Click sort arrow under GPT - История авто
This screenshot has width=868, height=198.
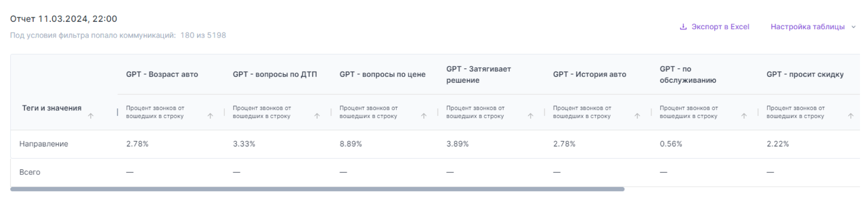[x=637, y=116]
